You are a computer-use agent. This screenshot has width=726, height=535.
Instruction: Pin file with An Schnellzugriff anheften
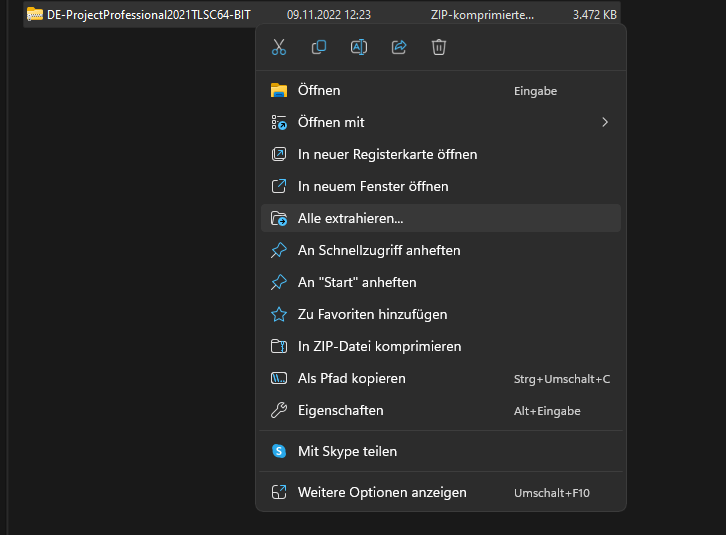point(379,250)
